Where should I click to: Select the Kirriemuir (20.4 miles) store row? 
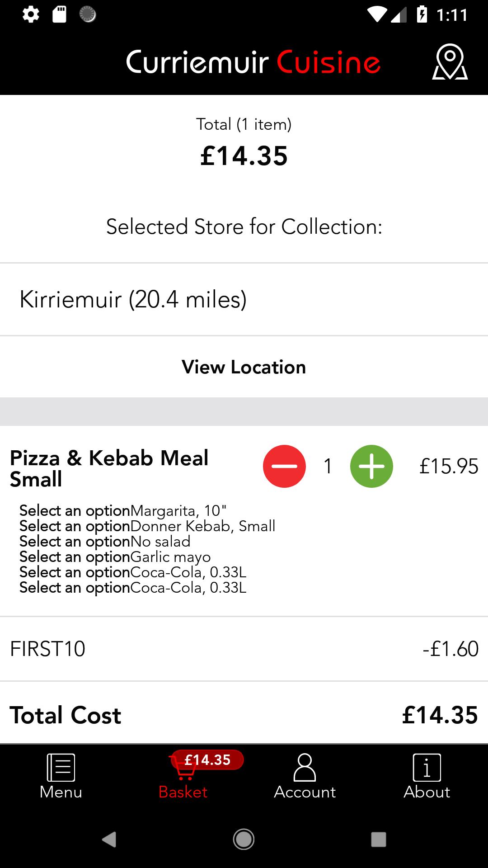coord(244,299)
